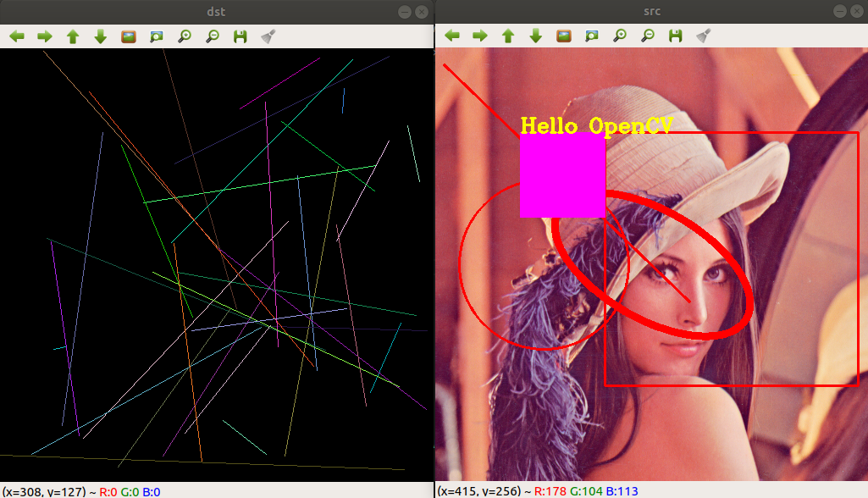Viewport: 868px width, 498px height.
Task: Click the magenta filled square in src
Action: (563, 175)
